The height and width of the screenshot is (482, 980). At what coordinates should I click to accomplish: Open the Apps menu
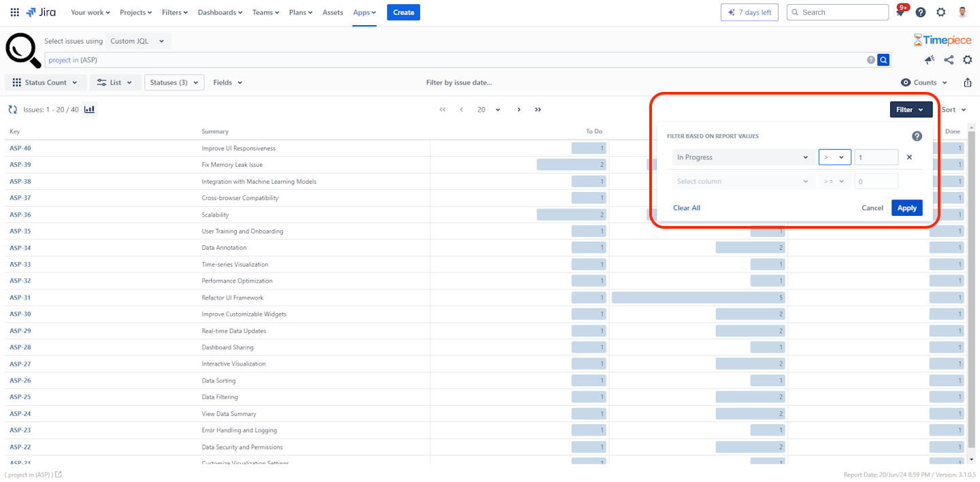click(365, 12)
